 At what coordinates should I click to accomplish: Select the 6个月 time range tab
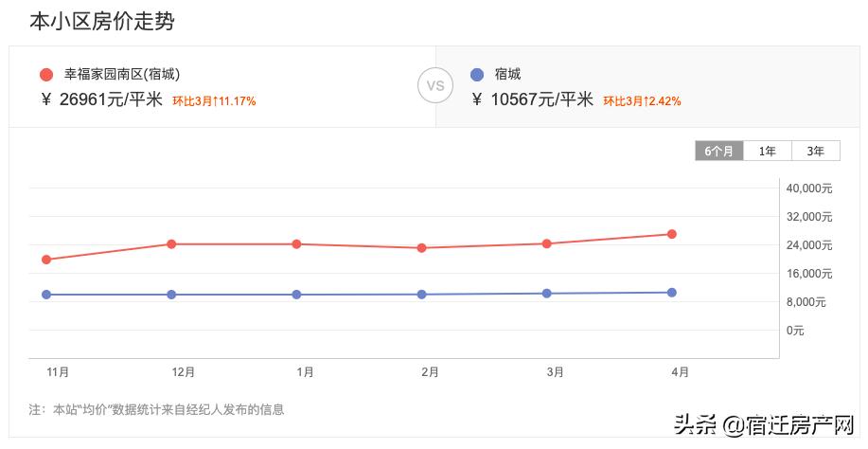[x=718, y=151]
